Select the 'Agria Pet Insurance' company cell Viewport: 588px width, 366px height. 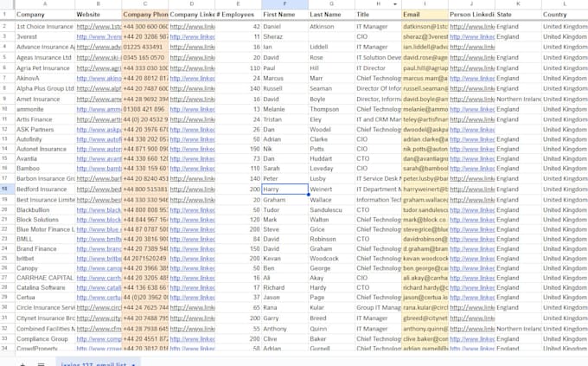pos(45,68)
